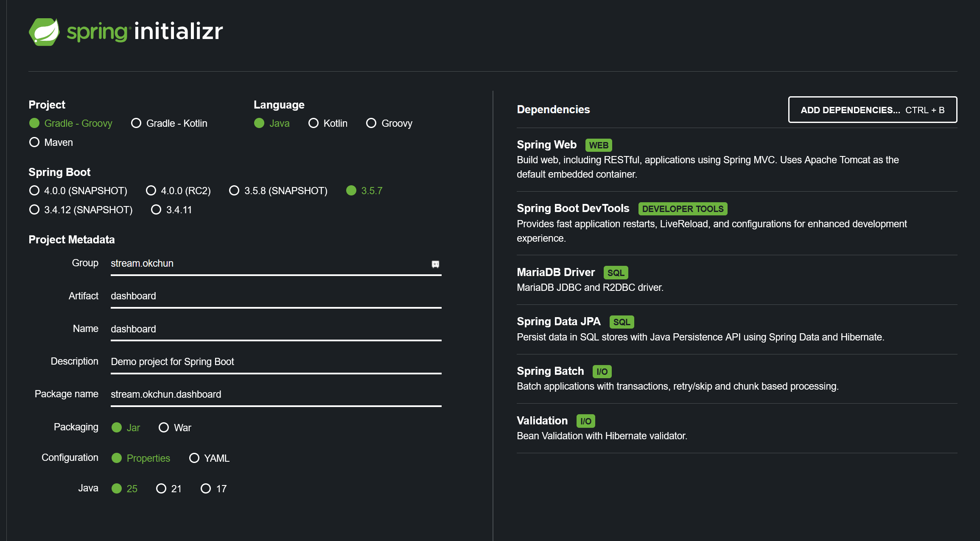Image resolution: width=980 pixels, height=541 pixels.
Task: Focus the Description text field
Action: pos(276,362)
